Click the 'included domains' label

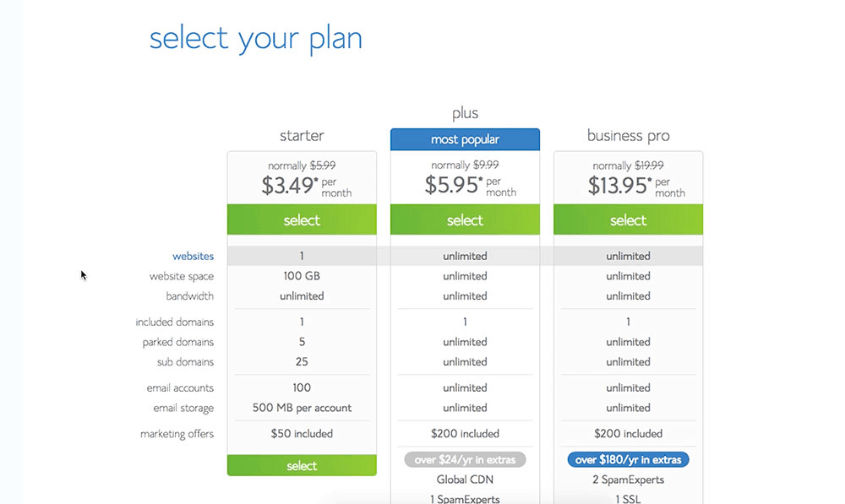175,322
